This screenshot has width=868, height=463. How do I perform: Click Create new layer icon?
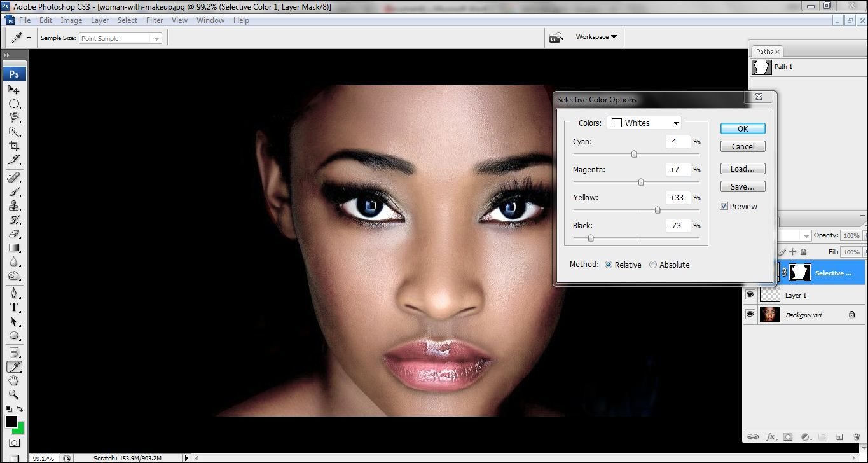pos(839,437)
